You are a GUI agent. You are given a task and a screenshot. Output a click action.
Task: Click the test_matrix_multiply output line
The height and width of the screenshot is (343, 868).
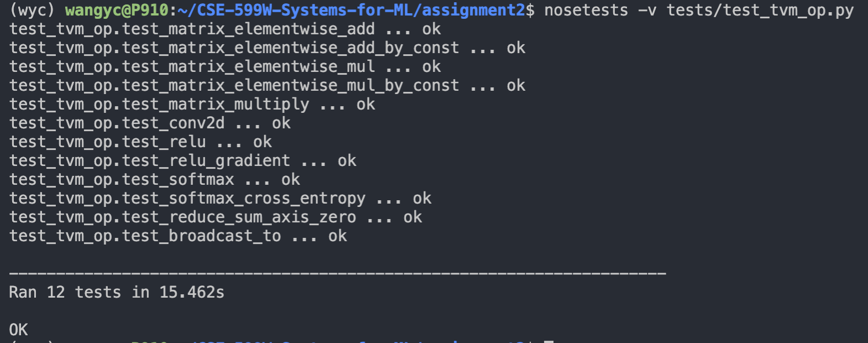(x=192, y=105)
